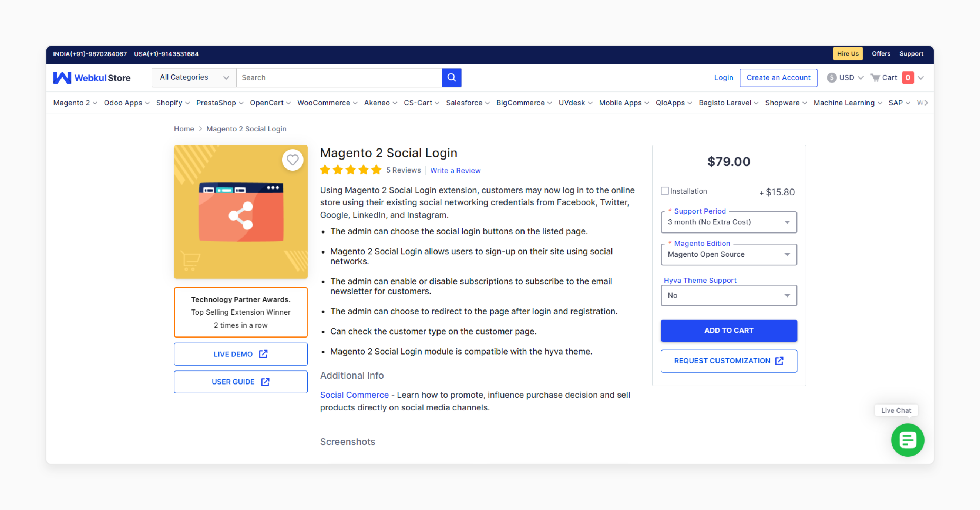Open the Support Period dropdown
Screen dimensions: 980x510
coord(729,222)
